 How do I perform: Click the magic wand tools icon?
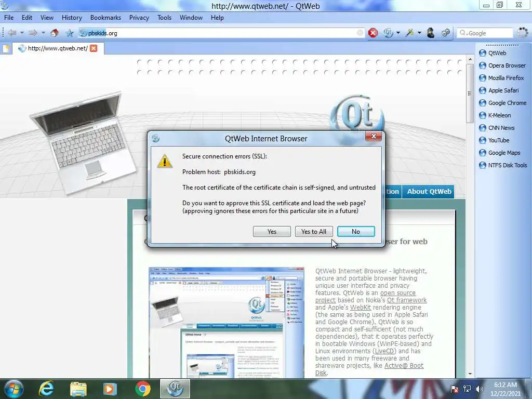409,33
